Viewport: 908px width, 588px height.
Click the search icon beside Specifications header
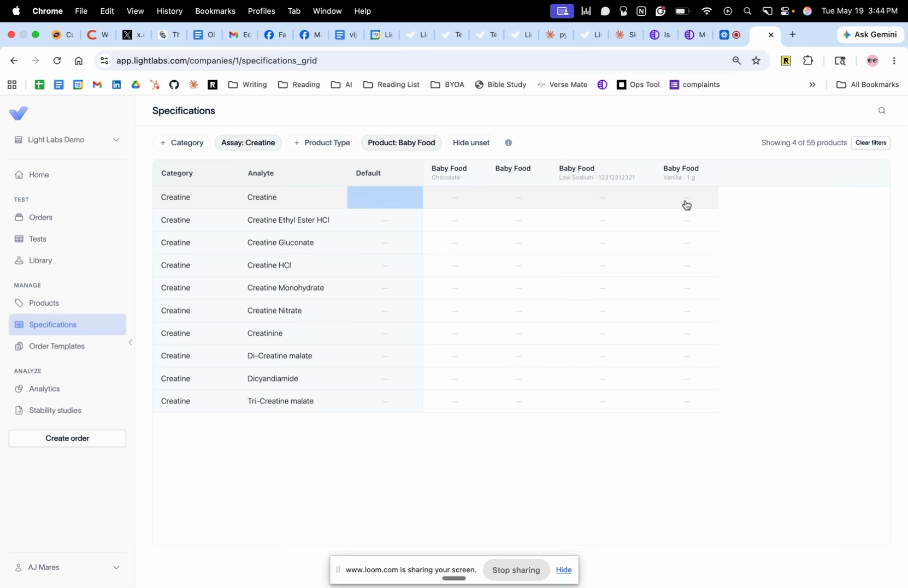tap(882, 111)
